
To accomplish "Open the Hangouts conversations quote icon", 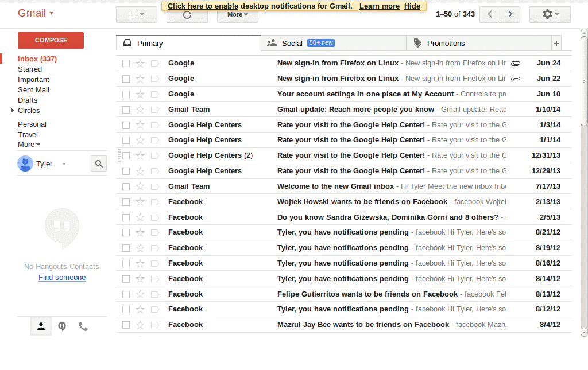I will [x=62, y=326].
